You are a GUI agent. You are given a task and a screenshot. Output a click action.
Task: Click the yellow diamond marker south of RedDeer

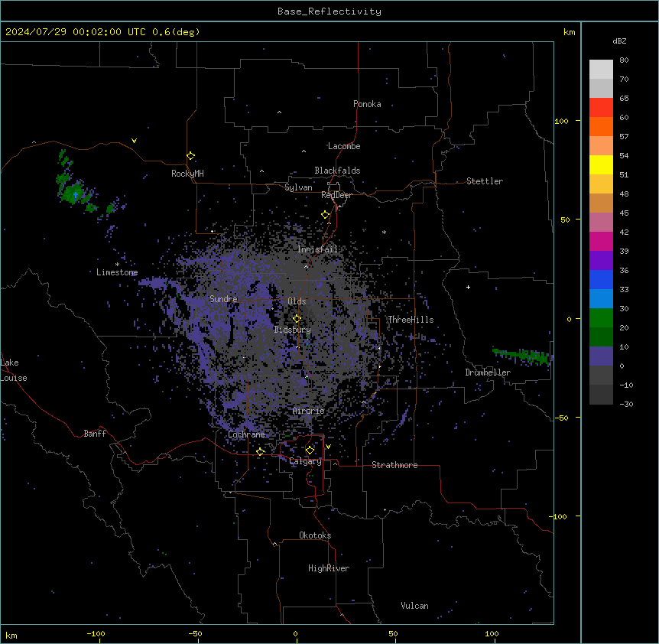click(325, 215)
